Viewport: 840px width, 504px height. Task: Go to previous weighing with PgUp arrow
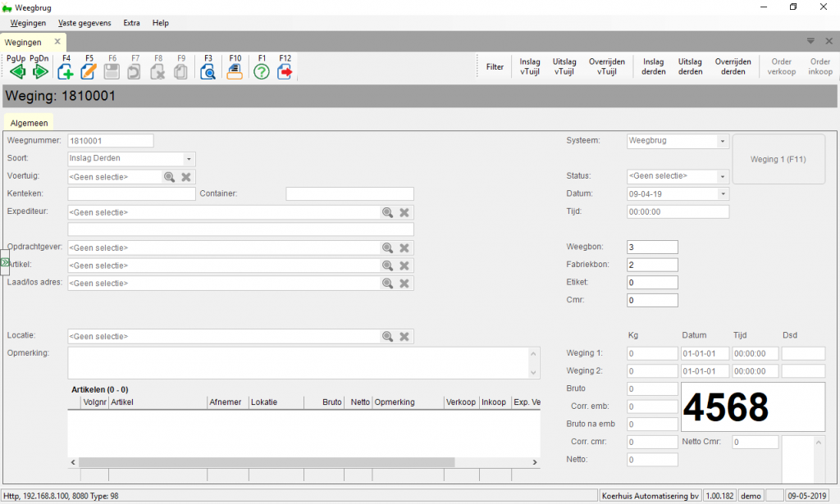[x=17, y=71]
